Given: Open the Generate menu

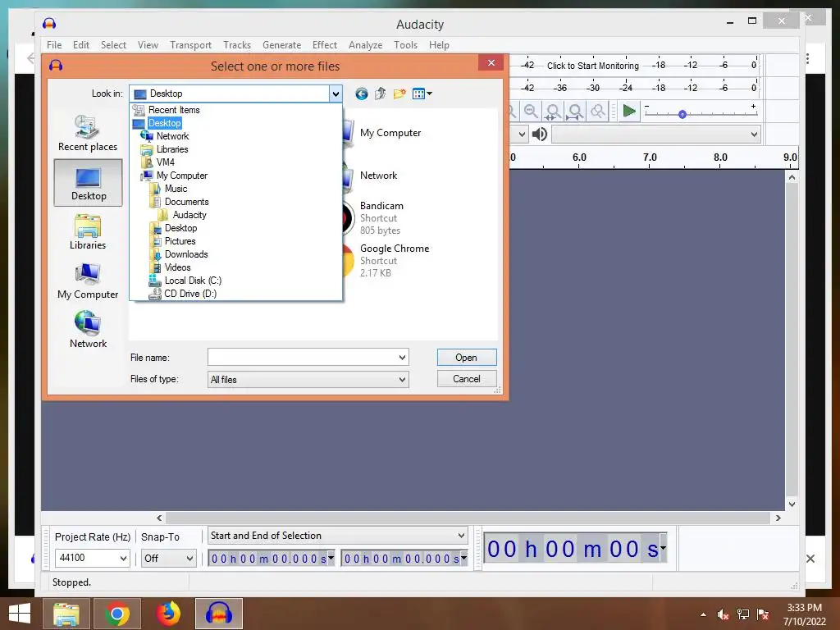Looking at the screenshot, I should (x=282, y=45).
